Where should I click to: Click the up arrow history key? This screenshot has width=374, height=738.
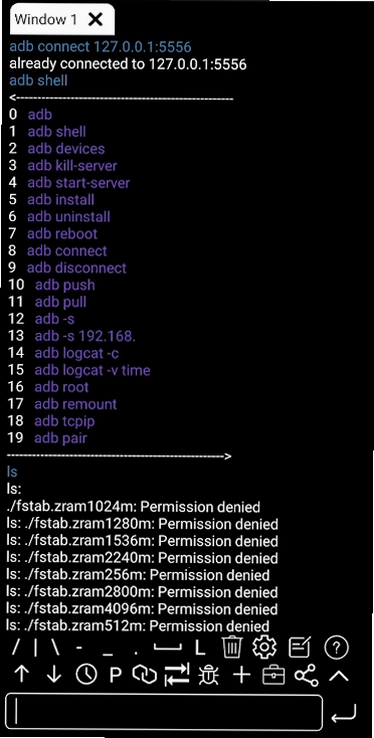[22, 675]
